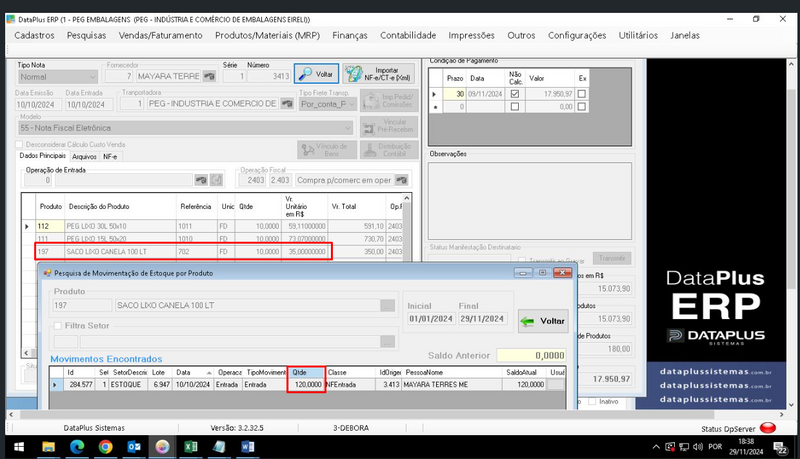Toggle the Inativo checkbox
Viewport: 800px width, 459px height.
(x=592, y=402)
